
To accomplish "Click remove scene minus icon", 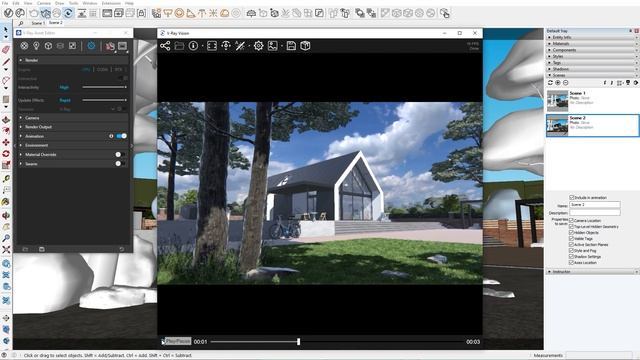I will coord(565,82).
